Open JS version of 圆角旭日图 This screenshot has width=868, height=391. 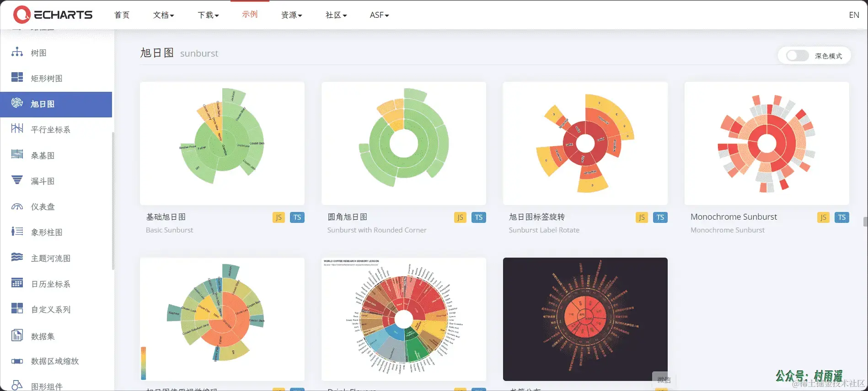(x=460, y=217)
